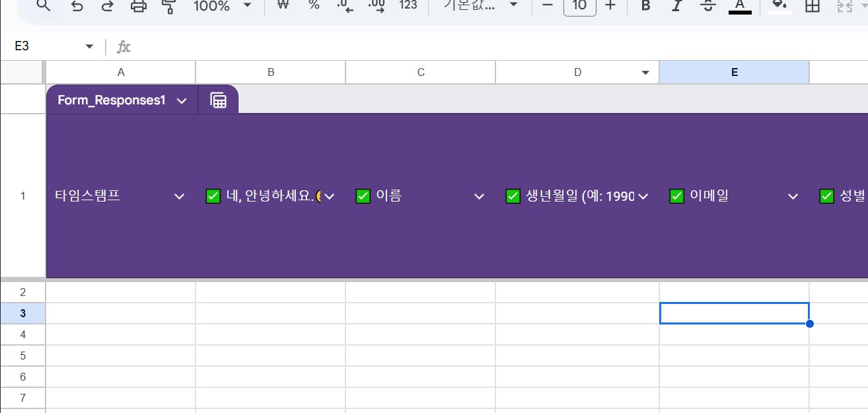Toggle checkbox beside 네, 안녕하세요 header
868x413 pixels.
click(213, 196)
